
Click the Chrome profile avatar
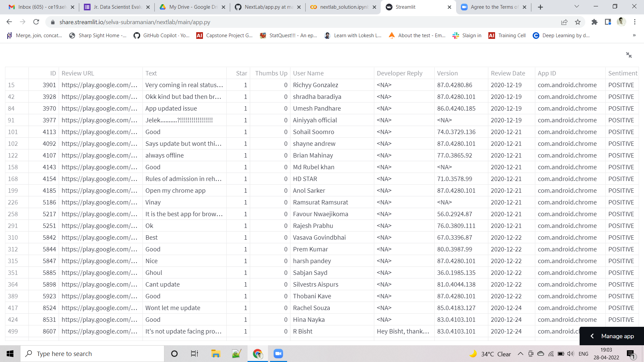(x=622, y=22)
